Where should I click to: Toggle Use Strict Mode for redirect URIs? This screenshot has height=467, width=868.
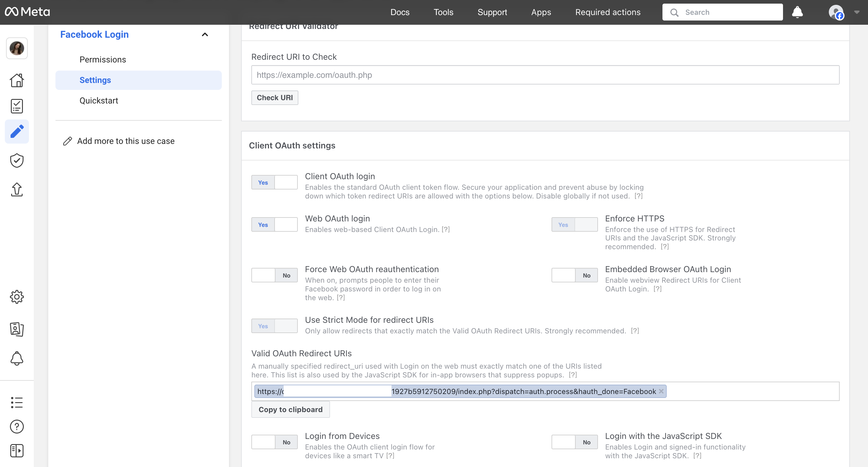pos(274,326)
